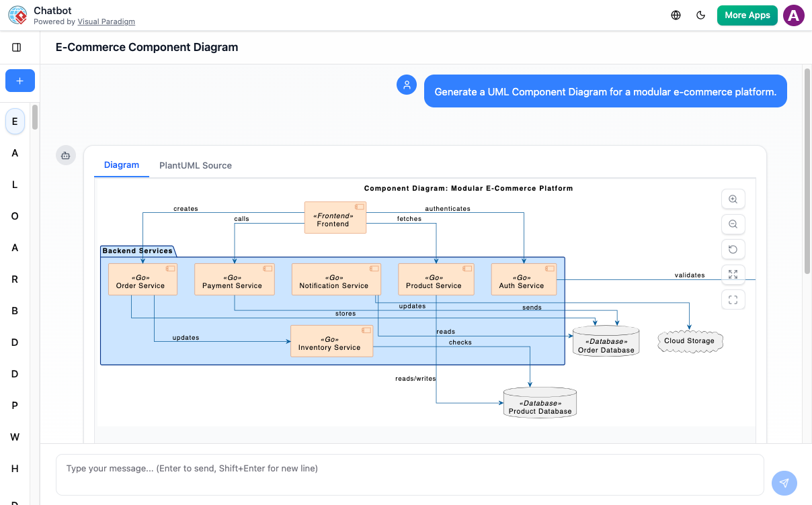Open the chat labeled W in the sidebar
The width and height of the screenshot is (812, 505).
coord(15,437)
